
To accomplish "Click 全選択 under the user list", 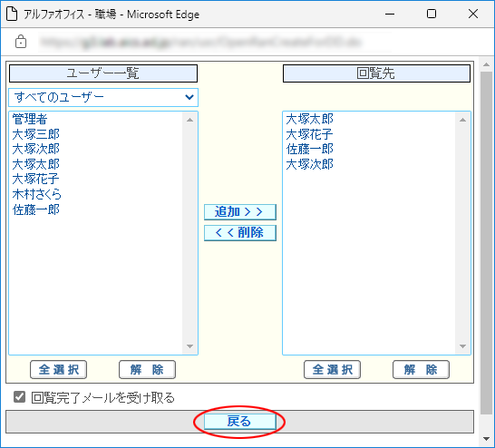I will point(58,369).
